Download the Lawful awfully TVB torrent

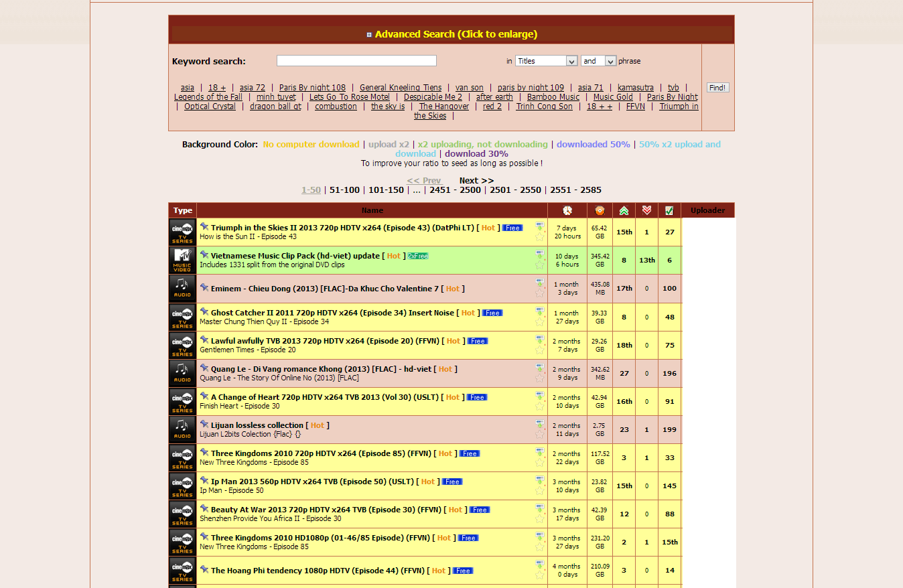[x=540, y=339]
